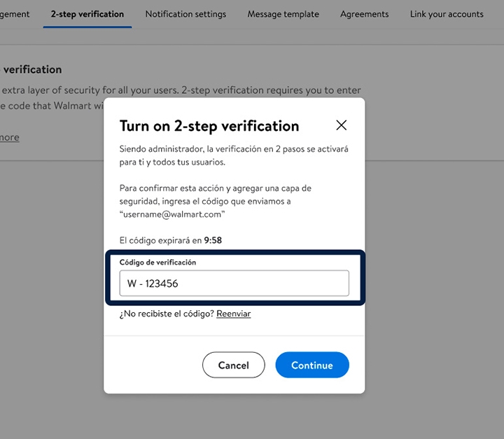The height and width of the screenshot is (439, 504).
Task: Click the Reenviar link to resend code
Action: click(233, 314)
